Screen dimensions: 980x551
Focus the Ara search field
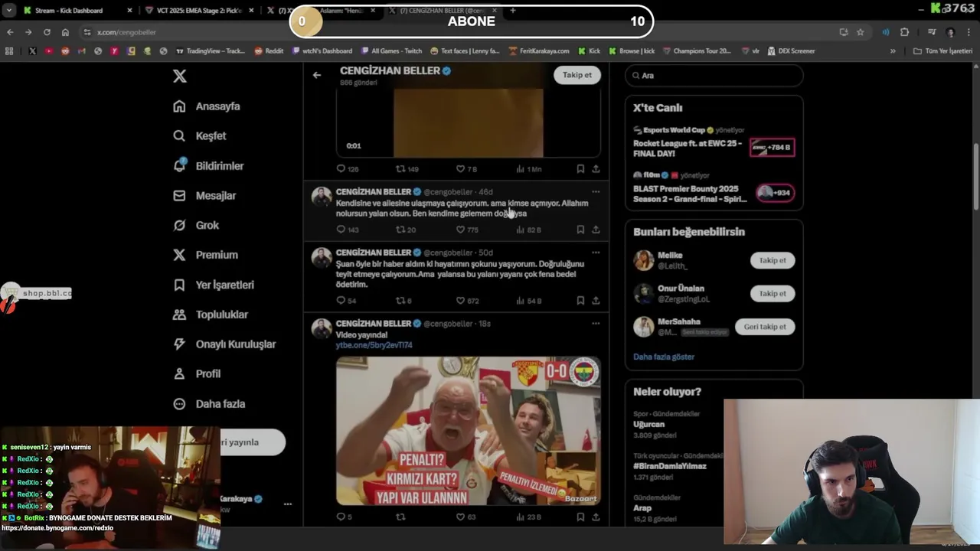pyautogui.click(x=714, y=76)
